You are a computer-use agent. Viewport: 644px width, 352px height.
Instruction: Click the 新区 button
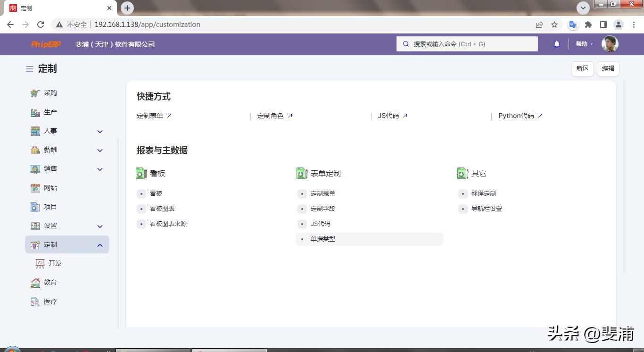(582, 68)
